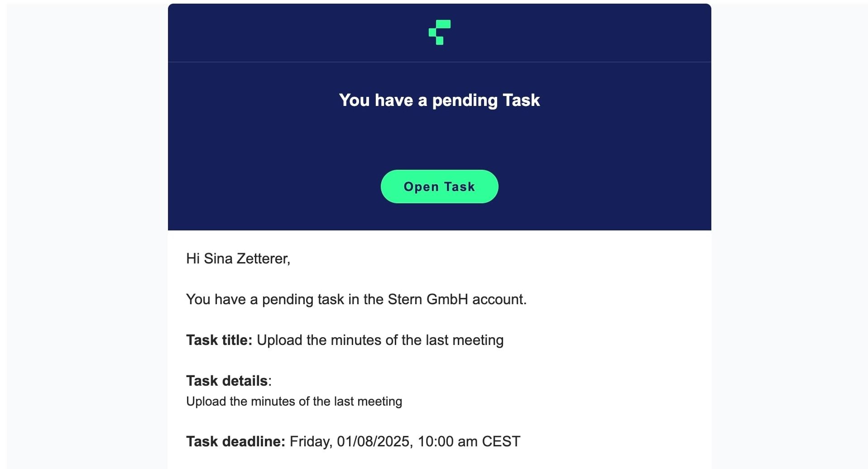The image size is (868, 469).
Task: Click the word 'Task' in the heading
Action: (x=521, y=100)
